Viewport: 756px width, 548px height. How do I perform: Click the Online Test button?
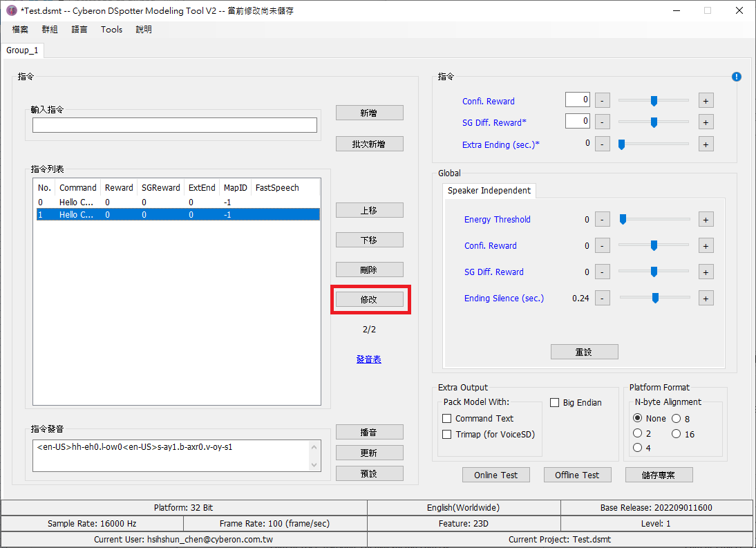495,475
